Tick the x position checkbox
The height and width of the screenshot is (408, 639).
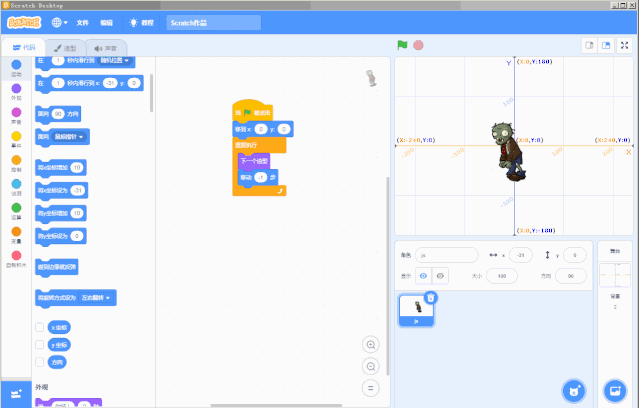(40, 327)
